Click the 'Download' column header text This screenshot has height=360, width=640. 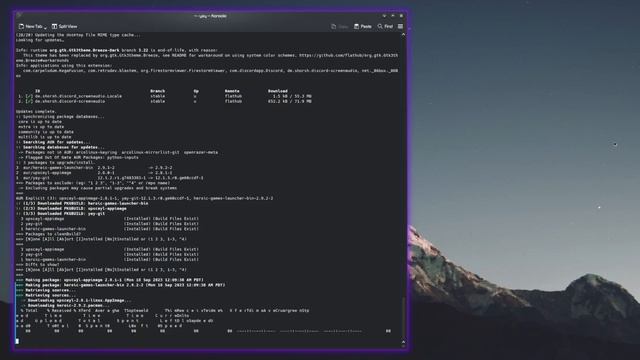pyautogui.click(x=278, y=91)
